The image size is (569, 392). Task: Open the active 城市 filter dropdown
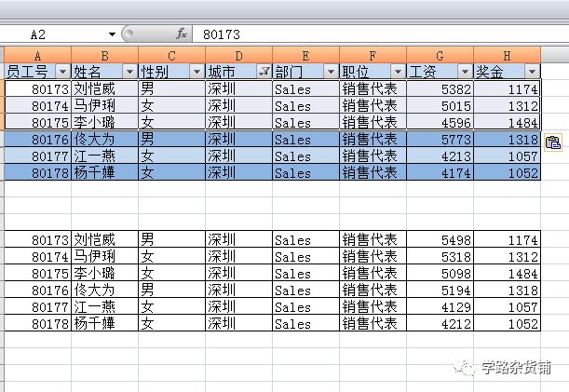[264, 72]
